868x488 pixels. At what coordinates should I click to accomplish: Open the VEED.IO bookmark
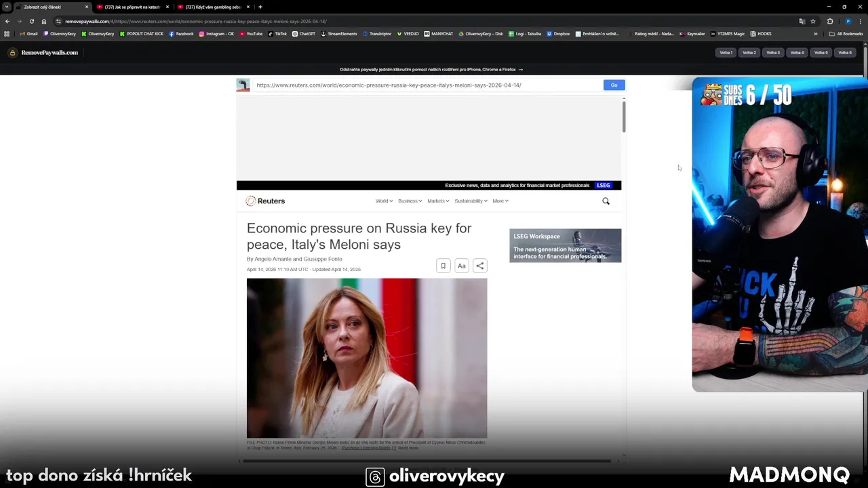[x=408, y=34]
